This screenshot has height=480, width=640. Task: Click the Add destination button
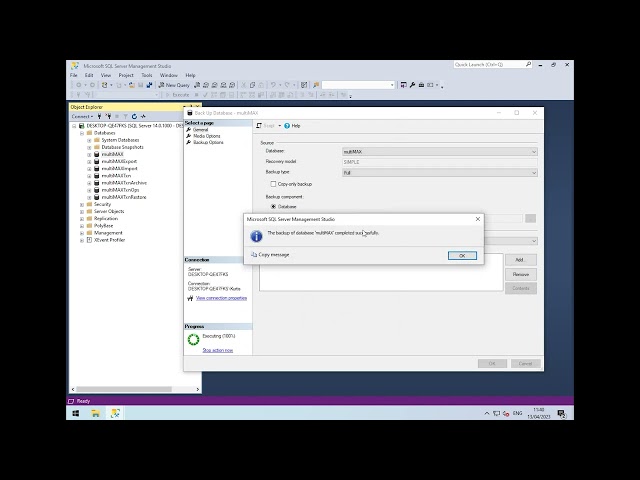coord(520,260)
